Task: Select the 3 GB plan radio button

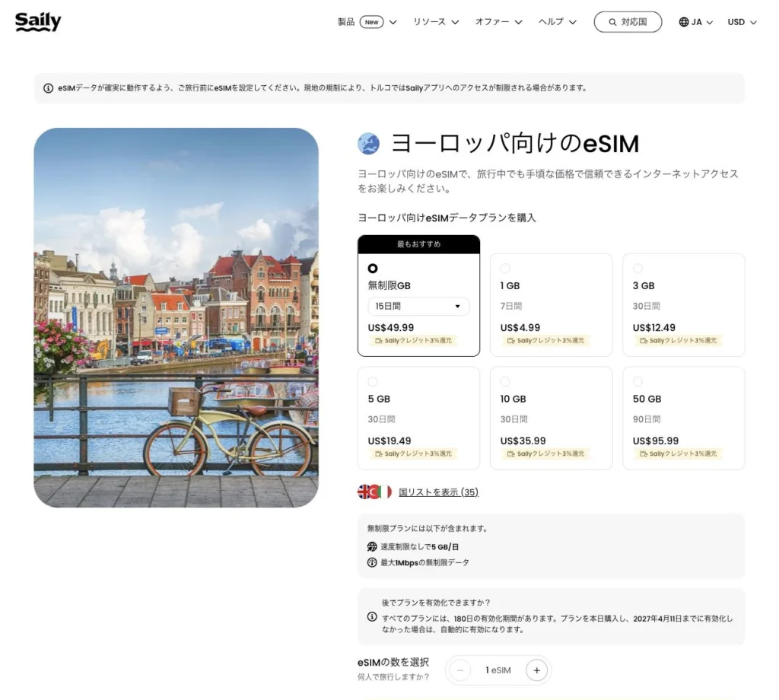Action: click(x=638, y=269)
